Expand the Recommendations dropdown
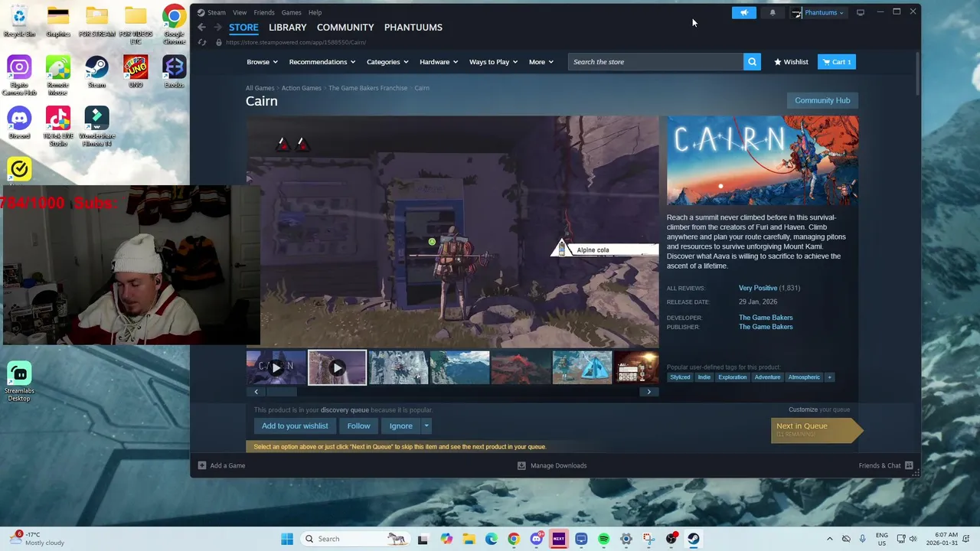The image size is (980, 551). coord(322,62)
